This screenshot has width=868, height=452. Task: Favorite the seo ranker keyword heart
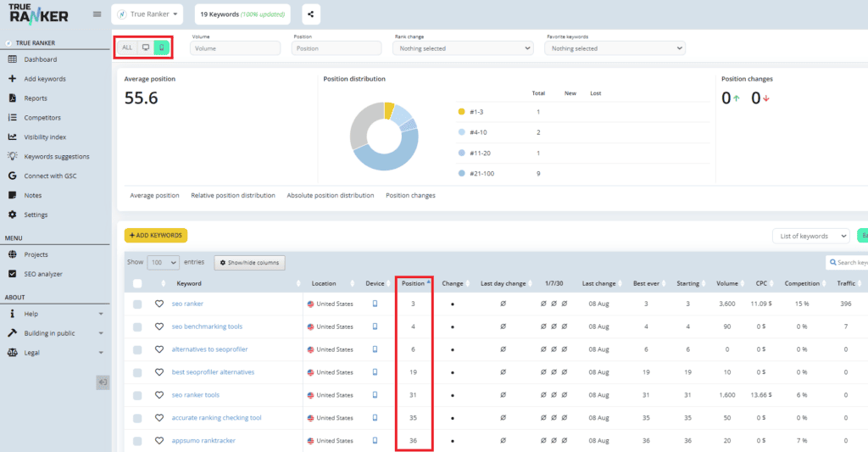(x=159, y=304)
